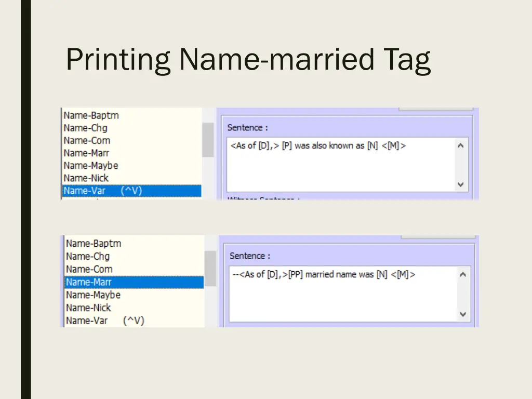The height and width of the screenshot is (399, 532).
Task: Select Name-Marr in the upper list
Action: click(86, 153)
